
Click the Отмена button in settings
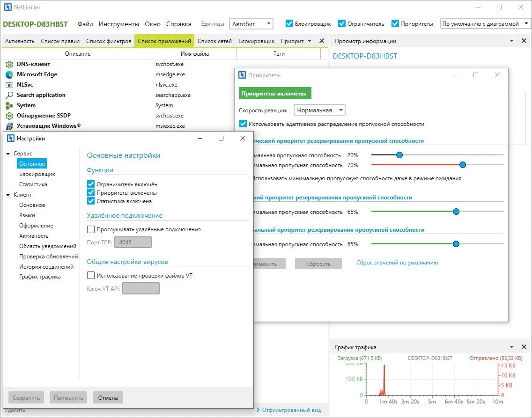click(108, 398)
